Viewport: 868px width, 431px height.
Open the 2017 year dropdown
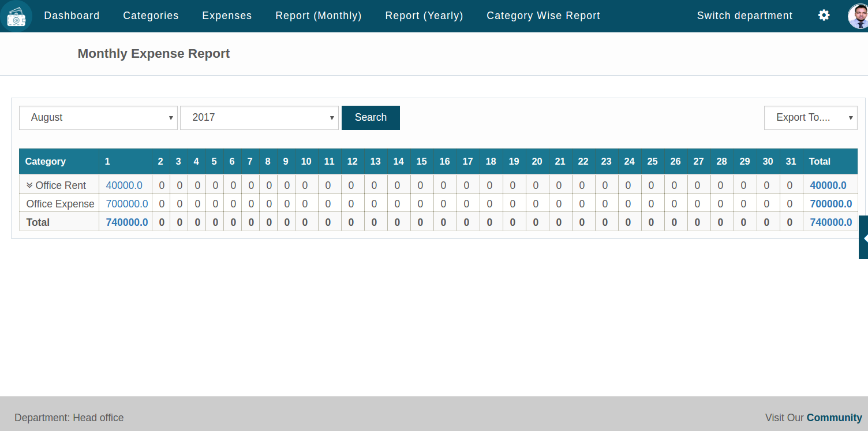(x=259, y=117)
